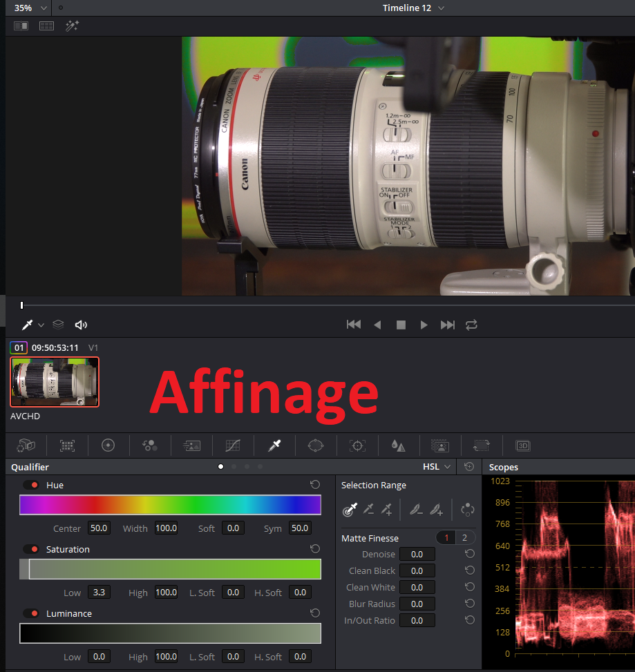This screenshot has width=635, height=672.
Task: Click the Invert selection icon
Action: click(468, 510)
